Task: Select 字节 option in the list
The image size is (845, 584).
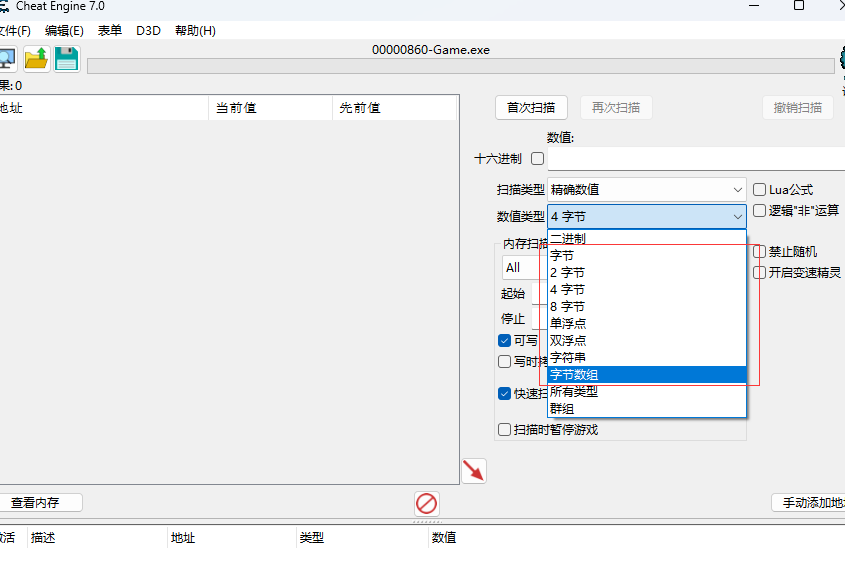Action: 647,255
